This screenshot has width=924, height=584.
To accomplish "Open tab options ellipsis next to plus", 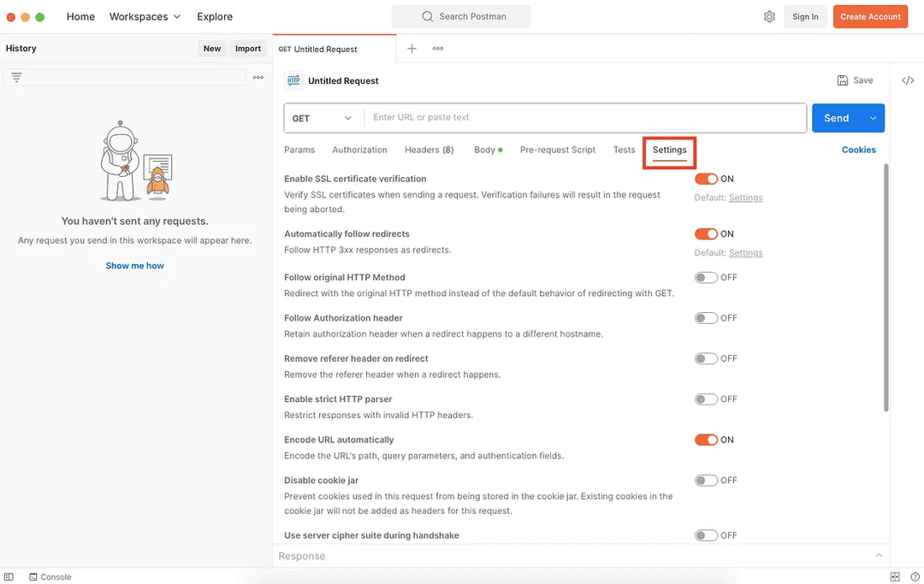I will (x=438, y=48).
